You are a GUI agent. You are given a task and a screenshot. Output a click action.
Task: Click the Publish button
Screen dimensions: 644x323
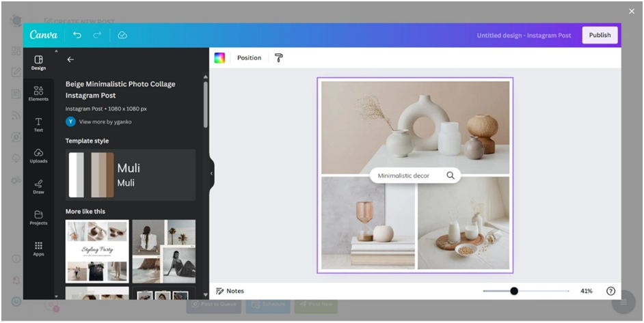coord(600,35)
